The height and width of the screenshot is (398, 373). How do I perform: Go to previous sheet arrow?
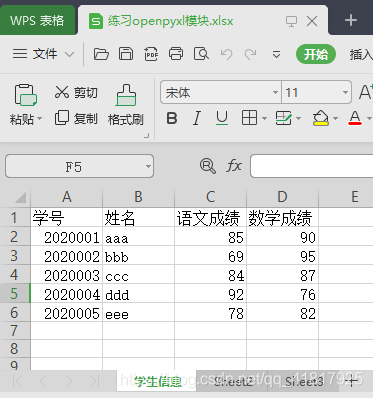pyautogui.click(x=43, y=381)
